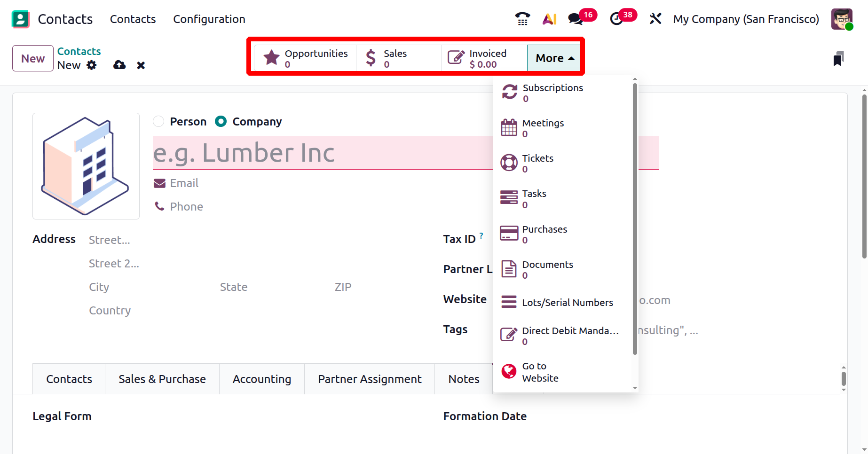The height and width of the screenshot is (454, 868).
Task: Click the New button
Action: click(x=33, y=58)
